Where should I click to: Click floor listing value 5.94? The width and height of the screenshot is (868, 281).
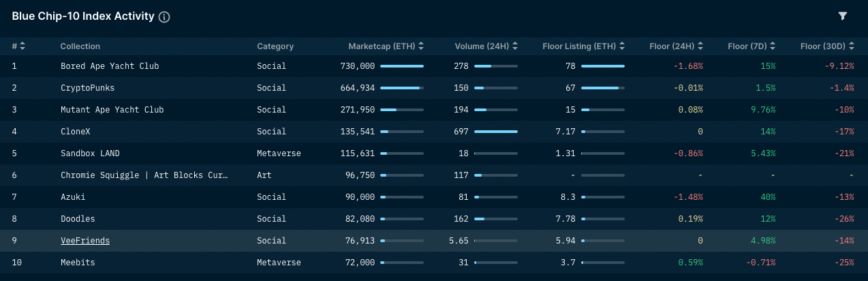click(x=565, y=241)
